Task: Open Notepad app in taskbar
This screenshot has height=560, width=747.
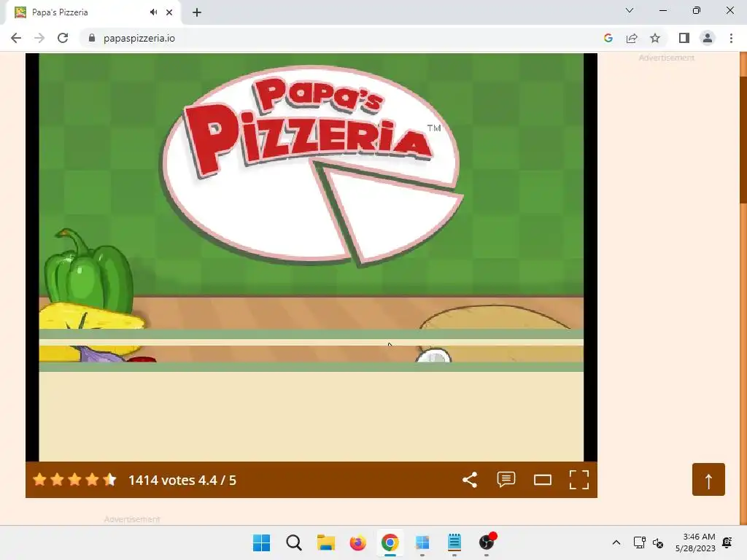Action: [x=454, y=542]
